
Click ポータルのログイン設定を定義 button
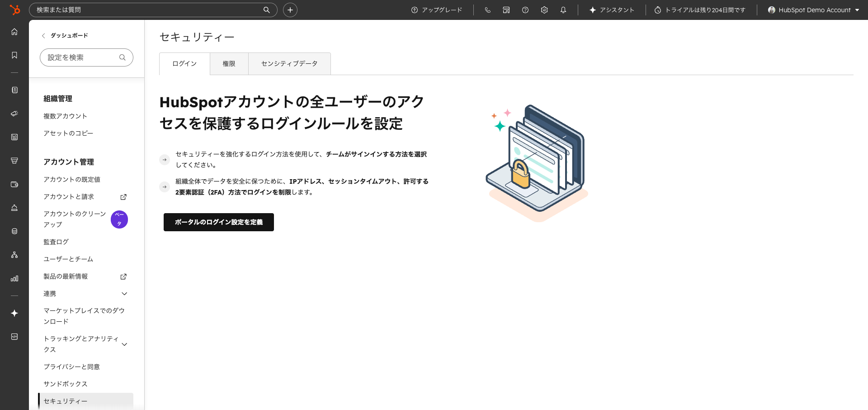click(x=218, y=222)
